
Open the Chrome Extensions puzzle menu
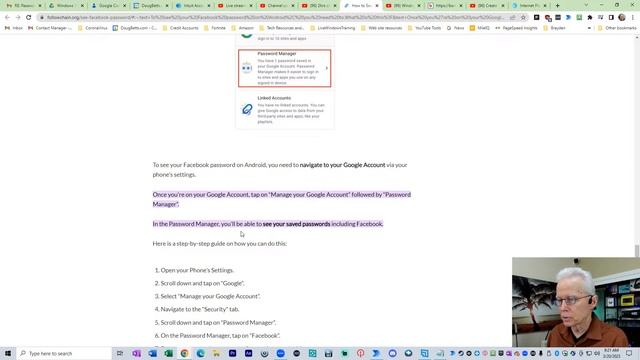590,18
